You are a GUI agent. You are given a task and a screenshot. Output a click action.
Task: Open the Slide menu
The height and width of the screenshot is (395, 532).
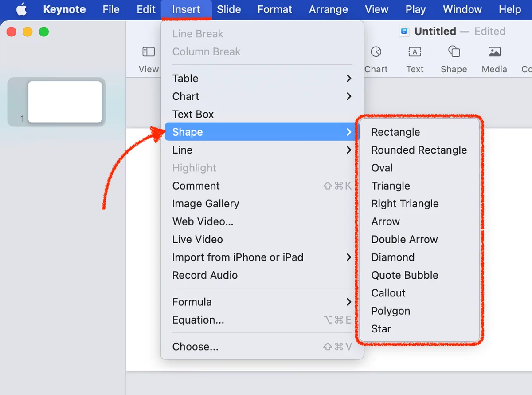229,9
